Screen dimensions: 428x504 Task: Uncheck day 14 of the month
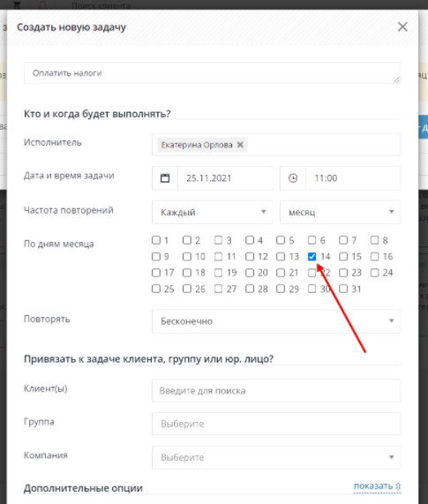312,257
